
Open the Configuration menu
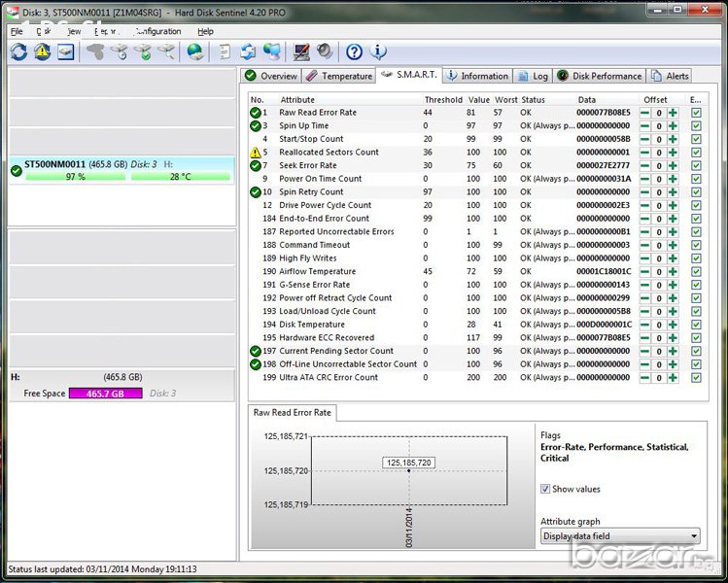coord(156,31)
